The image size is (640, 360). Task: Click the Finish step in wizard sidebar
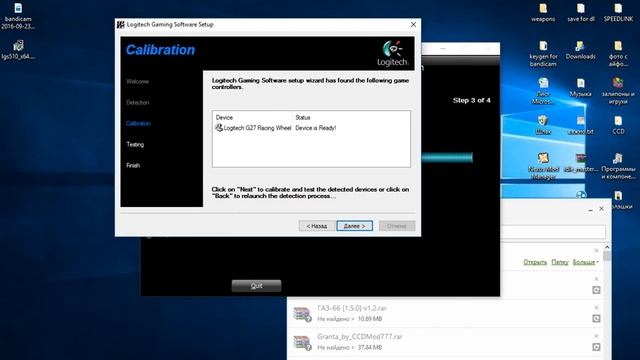[x=133, y=165]
